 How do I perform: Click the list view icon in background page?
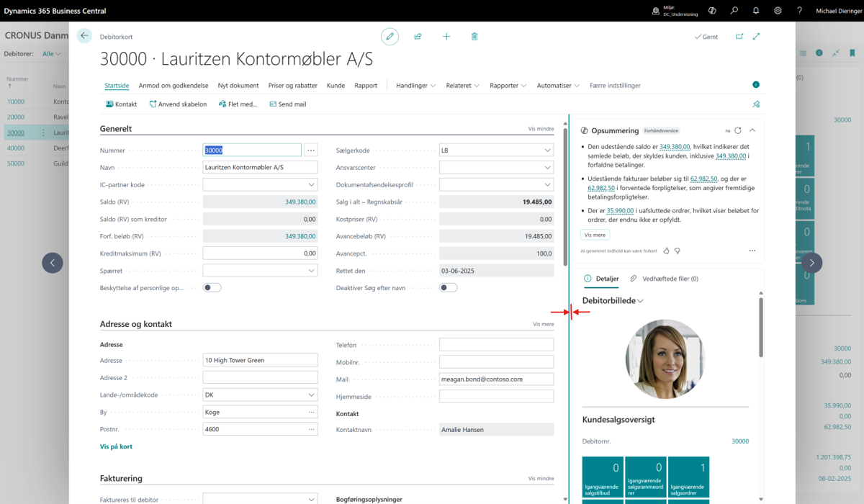[803, 53]
